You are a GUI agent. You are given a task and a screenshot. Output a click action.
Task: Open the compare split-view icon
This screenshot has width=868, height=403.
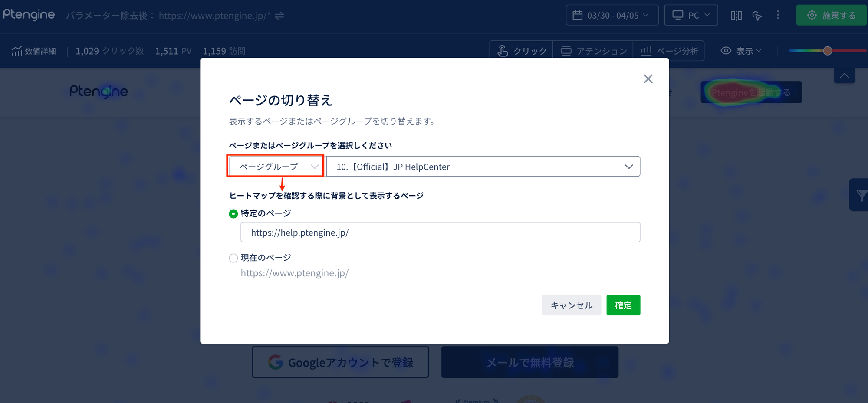(x=736, y=16)
